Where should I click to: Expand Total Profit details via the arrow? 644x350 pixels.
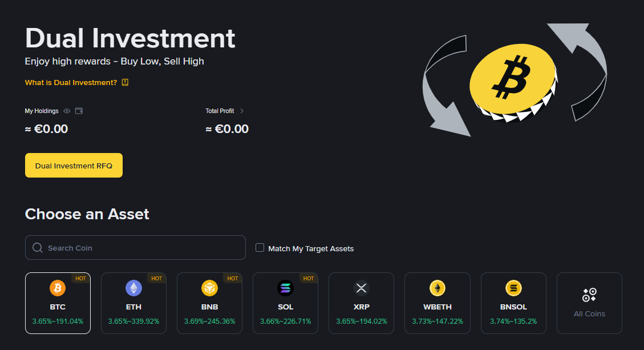(x=242, y=111)
